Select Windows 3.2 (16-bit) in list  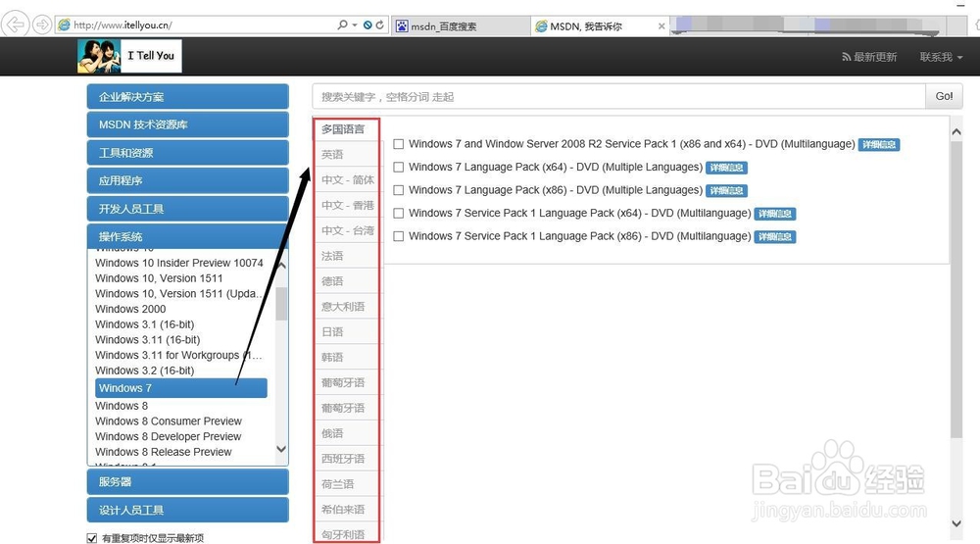pyautogui.click(x=145, y=371)
